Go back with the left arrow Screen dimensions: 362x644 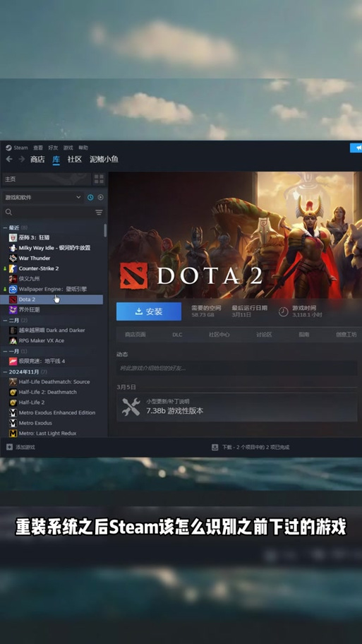[x=9, y=159]
